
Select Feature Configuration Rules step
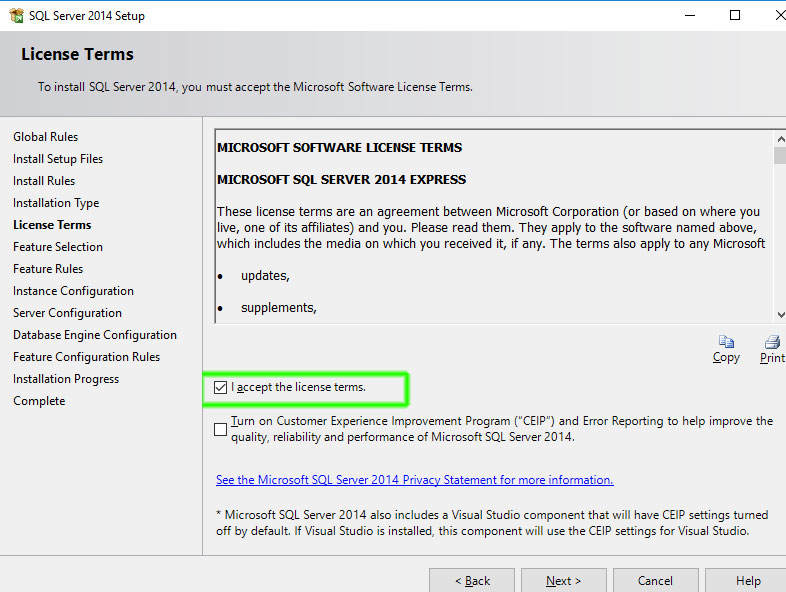[87, 357]
